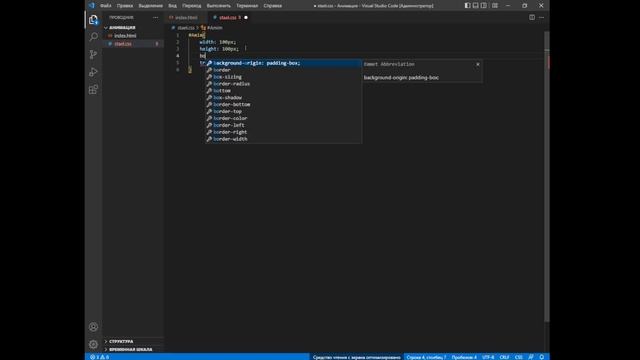This screenshot has height=360, width=640.
Task: Open the Вид menu
Action: (173, 6)
